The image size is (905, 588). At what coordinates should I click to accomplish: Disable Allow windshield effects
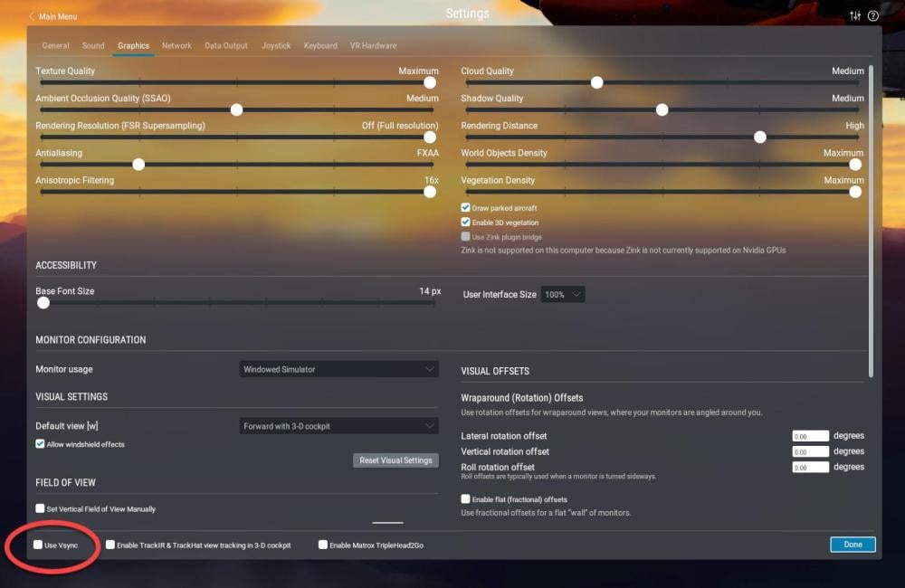40,444
